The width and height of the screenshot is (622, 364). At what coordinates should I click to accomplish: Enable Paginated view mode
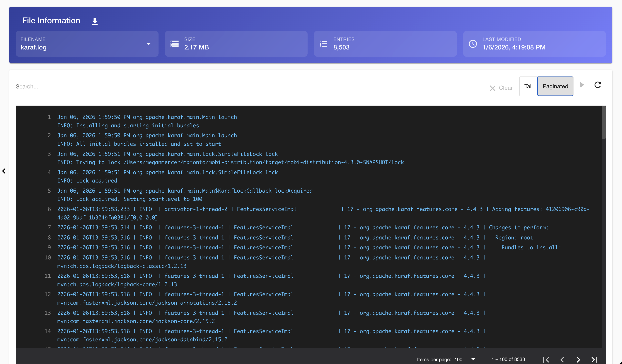click(555, 86)
